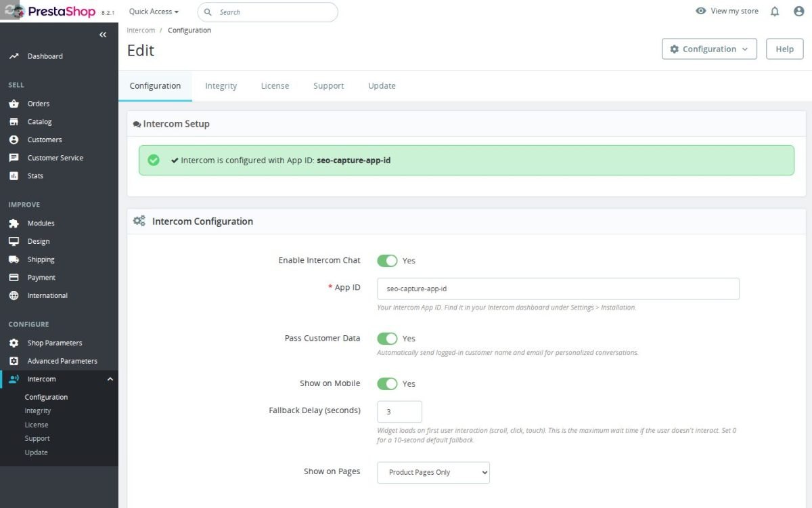This screenshot has height=508, width=812.
Task: Open the Show on Pages select box
Action: [433, 472]
